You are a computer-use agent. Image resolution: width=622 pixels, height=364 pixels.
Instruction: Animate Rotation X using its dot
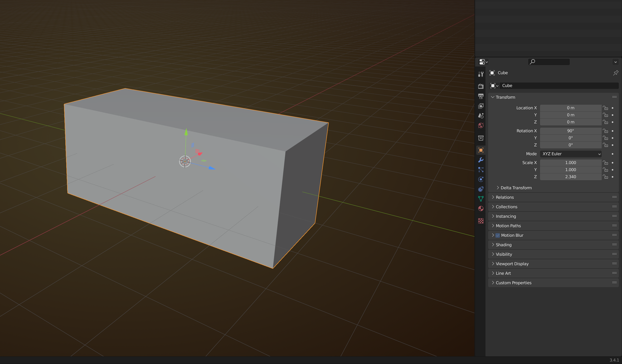click(612, 131)
